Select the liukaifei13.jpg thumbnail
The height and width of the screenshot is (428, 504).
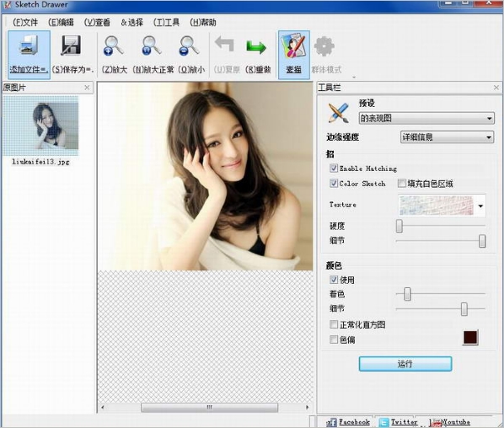click(x=40, y=126)
